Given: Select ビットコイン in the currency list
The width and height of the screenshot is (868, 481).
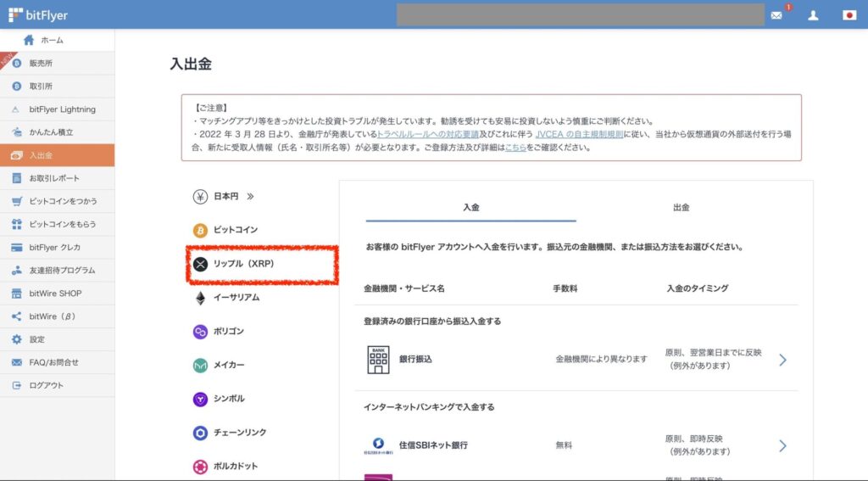Looking at the screenshot, I should tap(236, 230).
